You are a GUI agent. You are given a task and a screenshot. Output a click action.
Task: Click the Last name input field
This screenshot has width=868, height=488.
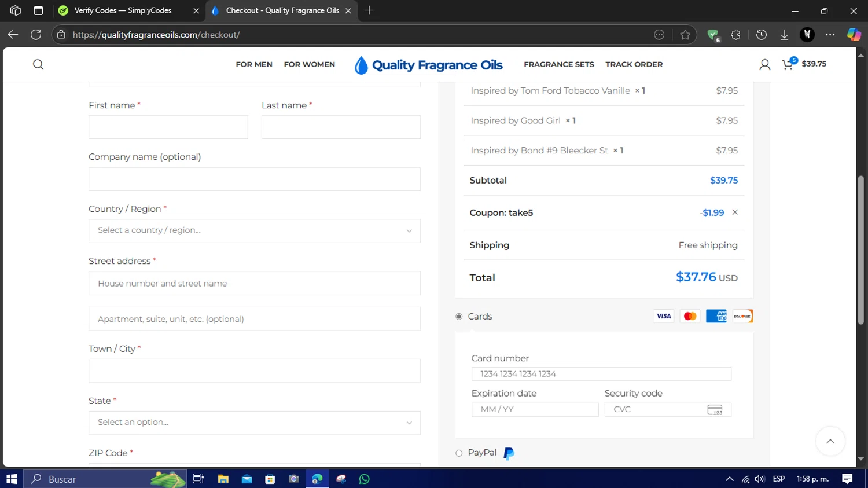(341, 127)
